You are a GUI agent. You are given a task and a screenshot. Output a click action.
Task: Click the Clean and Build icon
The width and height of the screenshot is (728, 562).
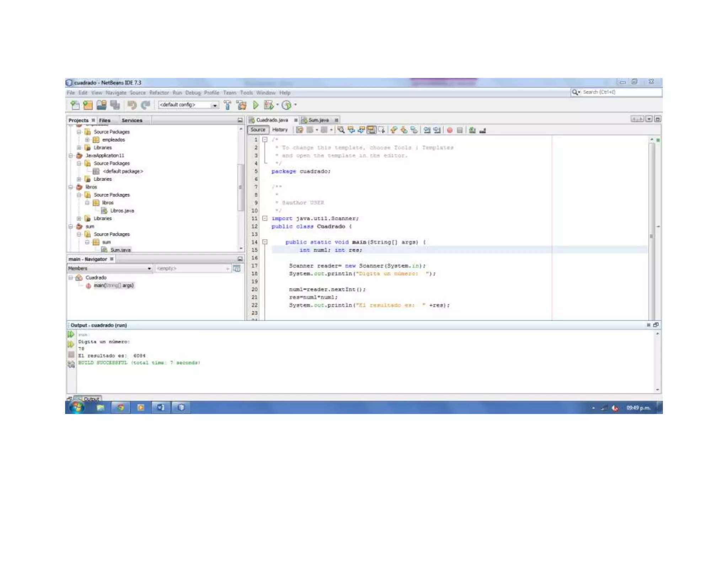pos(242,105)
